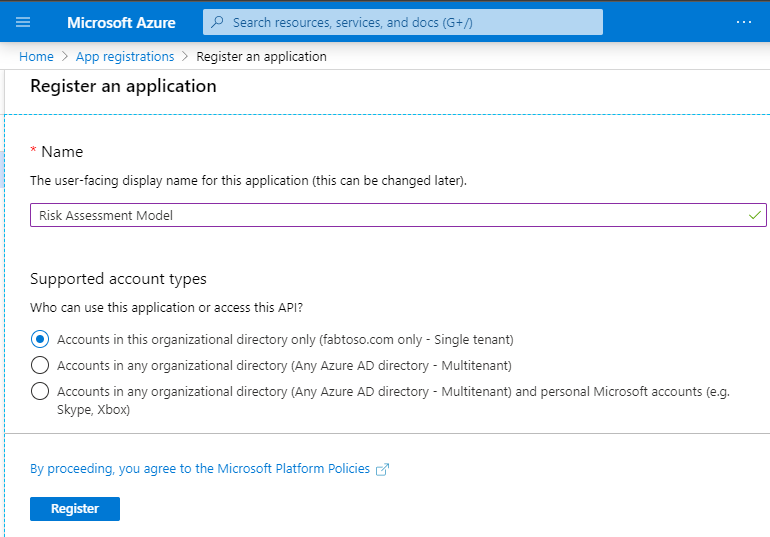Click 'Who can use this application' text

point(166,308)
